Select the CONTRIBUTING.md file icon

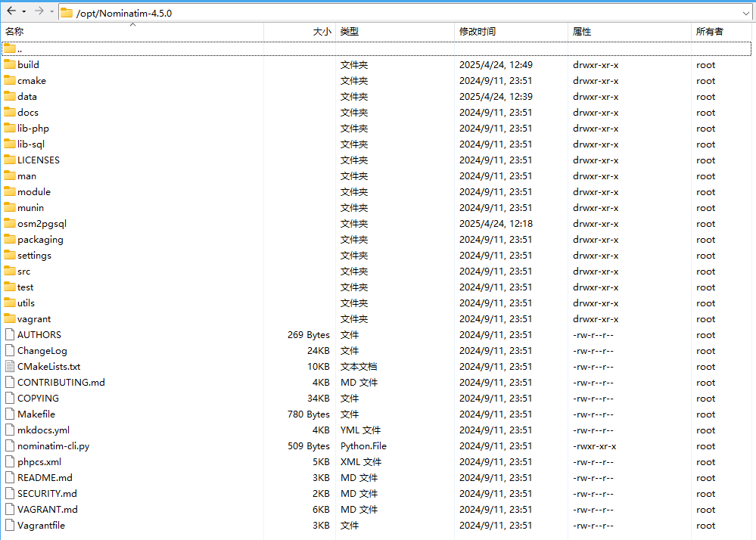pos(10,382)
